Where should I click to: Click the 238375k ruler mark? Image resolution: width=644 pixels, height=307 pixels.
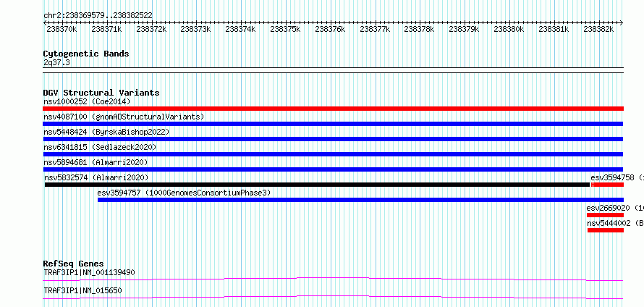tap(285, 29)
